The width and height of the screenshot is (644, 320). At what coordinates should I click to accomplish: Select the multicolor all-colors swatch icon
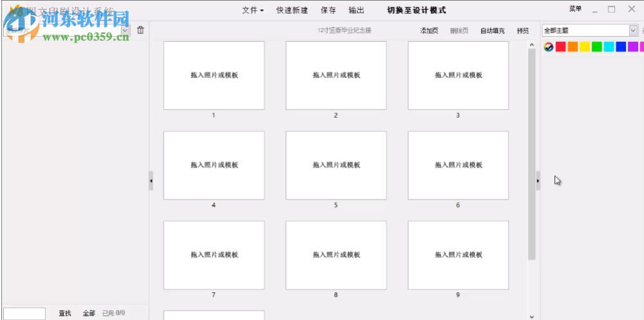548,47
